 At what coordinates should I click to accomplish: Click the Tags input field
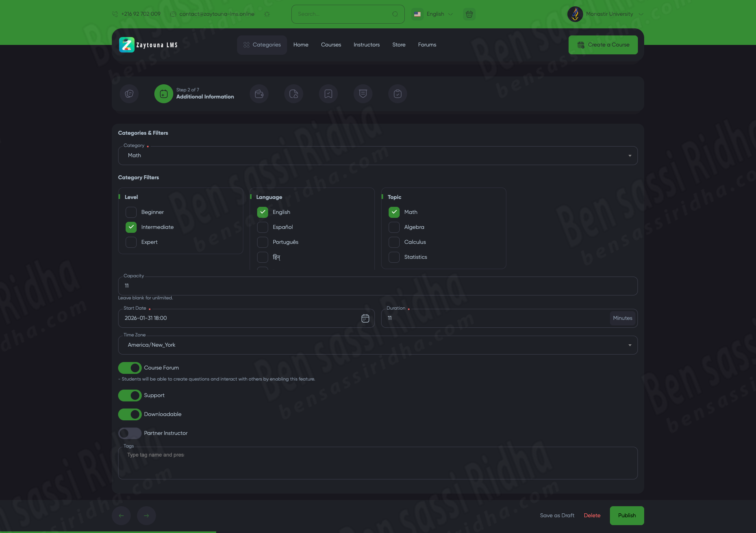tap(377, 463)
